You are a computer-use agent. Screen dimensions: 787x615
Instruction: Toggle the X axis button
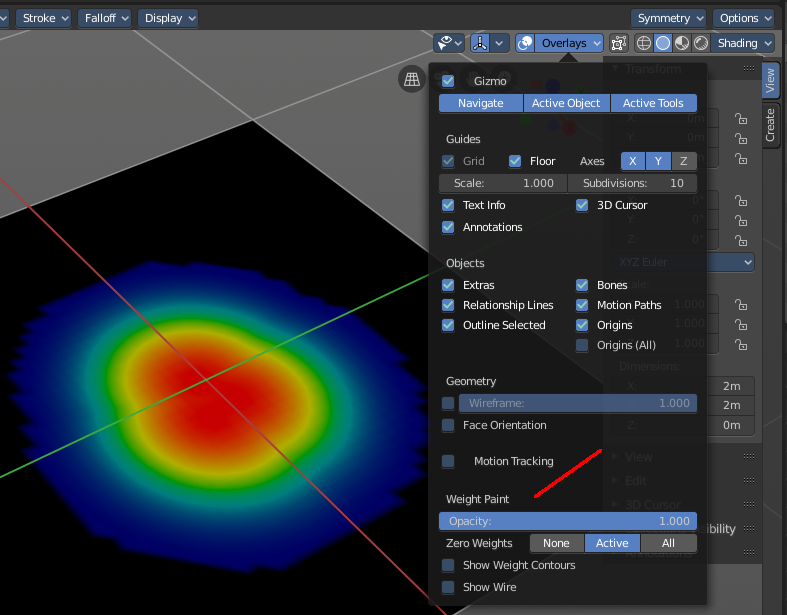[x=633, y=161]
